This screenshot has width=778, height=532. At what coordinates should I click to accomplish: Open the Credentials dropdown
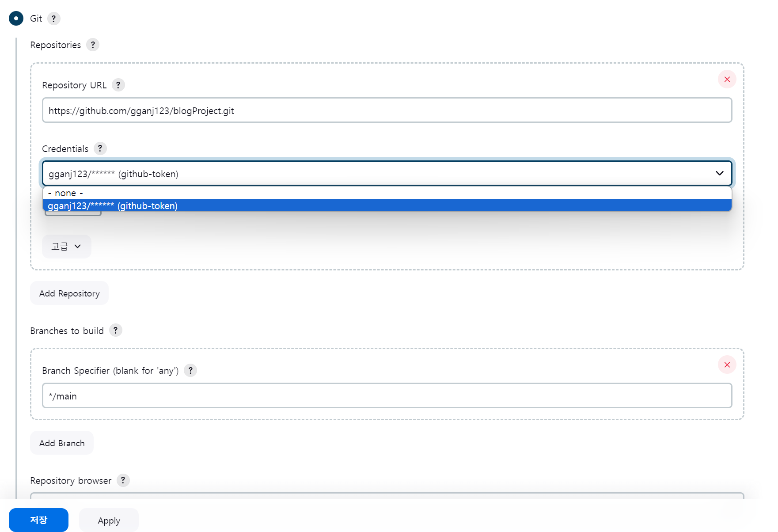(387, 174)
